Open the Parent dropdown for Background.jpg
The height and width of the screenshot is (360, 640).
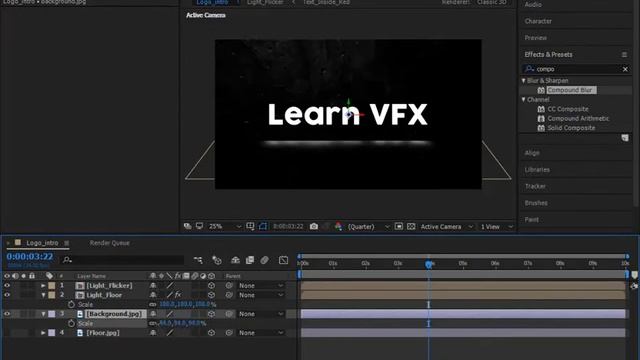(x=261, y=314)
